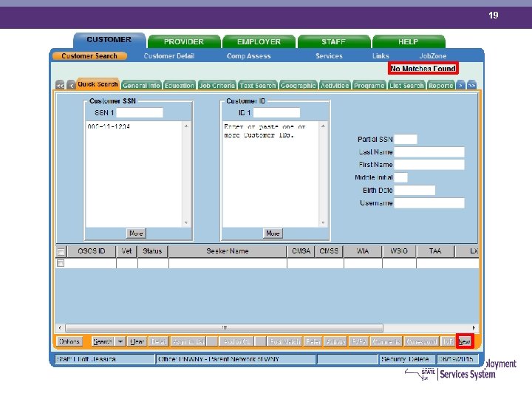The height and width of the screenshot is (399, 532).
Task: Open the Services sub-menu
Action: pyautogui.click(x=329, y=56)
